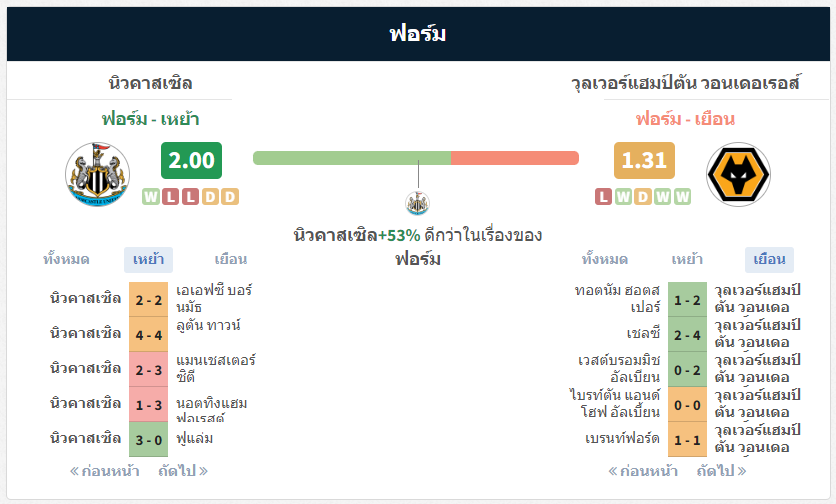Click the Newcastle United crest logo
The height and width of the screenshot is (504, 836).
tap(97, 174)
